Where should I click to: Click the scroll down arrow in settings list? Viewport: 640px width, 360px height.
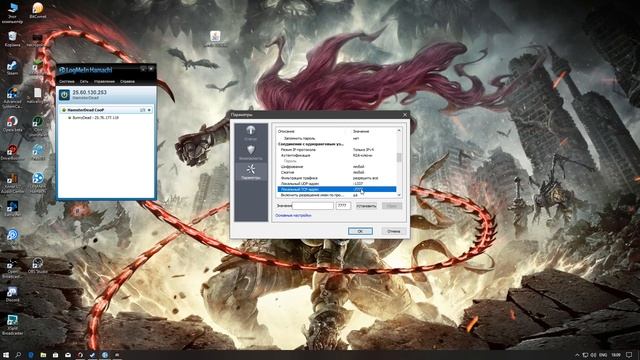[399, 195]
